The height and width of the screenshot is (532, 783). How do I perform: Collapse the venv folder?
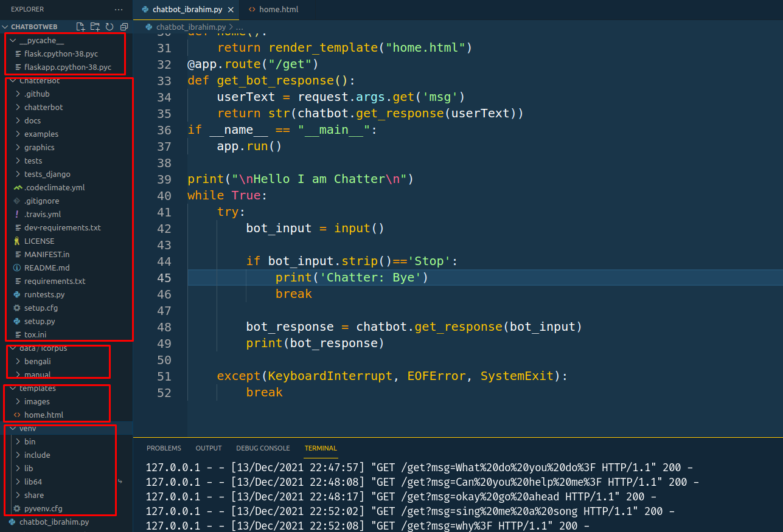point(12,428)
